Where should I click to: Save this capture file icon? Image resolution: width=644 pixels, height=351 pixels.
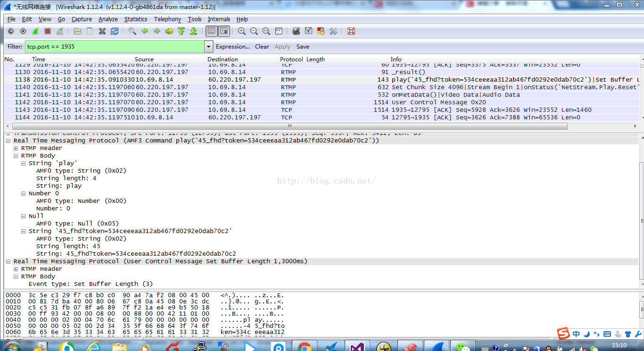coord(90,32)
